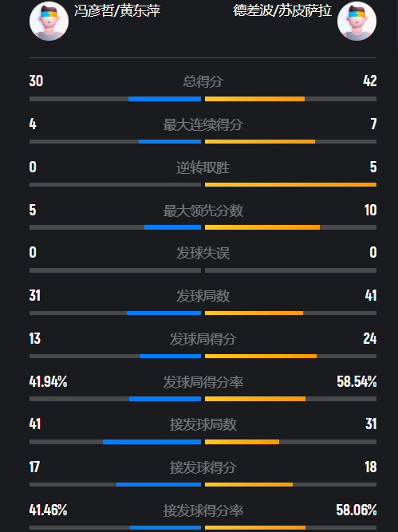Click the left player avatar 冯彦哲/黄东萍
This screenshot has width=398, height=532.
pyautogui.click(x=49, y=21)
